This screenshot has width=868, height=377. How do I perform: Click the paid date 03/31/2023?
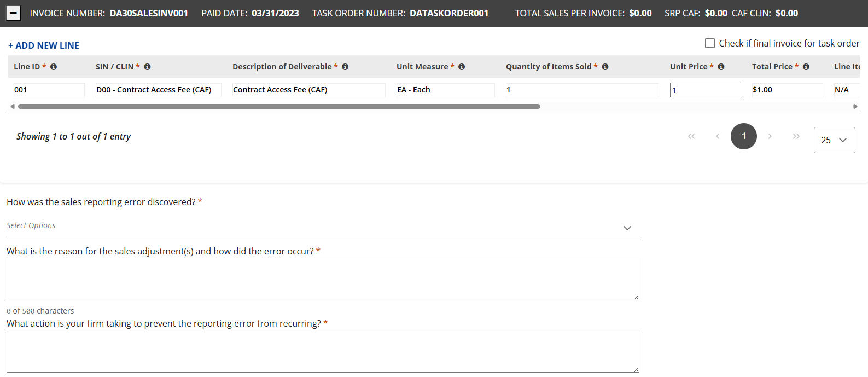pos(275,13)
